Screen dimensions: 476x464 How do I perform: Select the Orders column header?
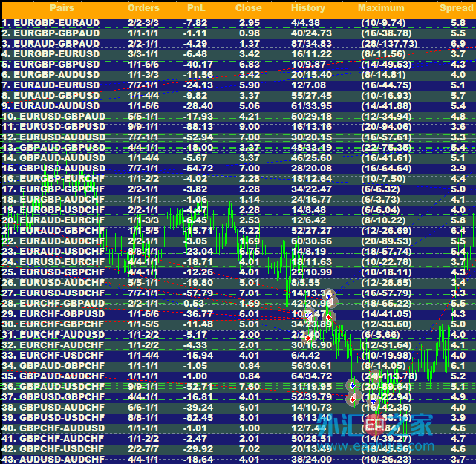pos(143,8)
